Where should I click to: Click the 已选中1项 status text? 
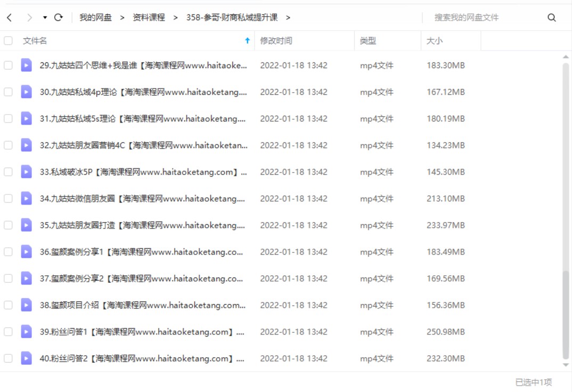pos(533,382)
